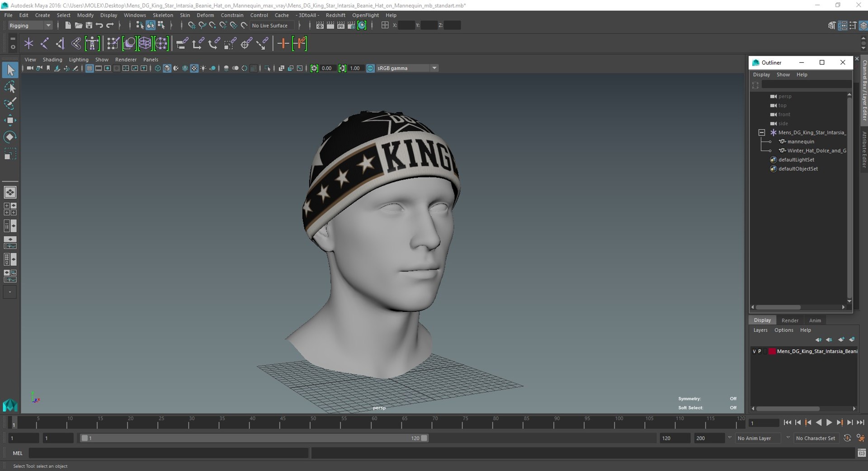Click the red layer color swatch
This screenshot has width=868, height=471.
pos(772,351)
